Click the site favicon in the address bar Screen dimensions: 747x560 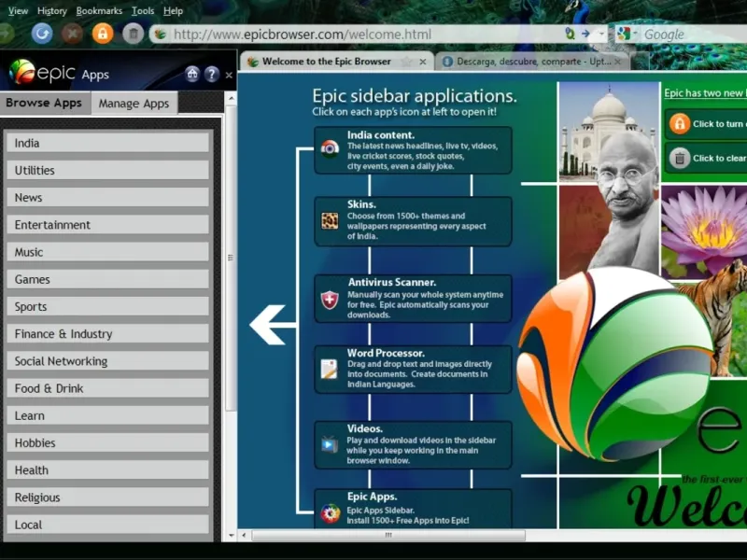click(161, 35)
